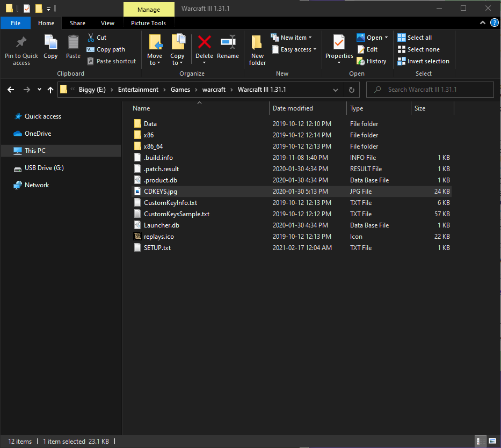Navigate to warcraft in address path

pos(214,90)
